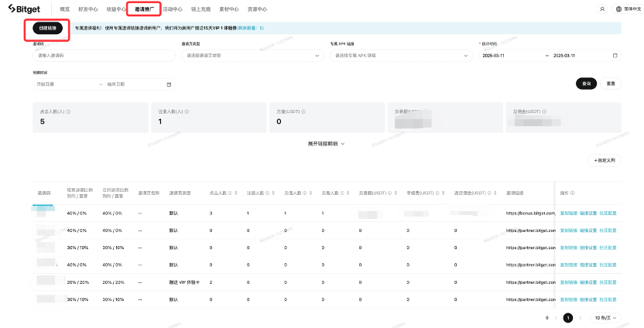Image resolution: width=644 pixels, height=328 pixels.
Task: Expand 展开链接明细 section
Action: [x=326, y=143]
